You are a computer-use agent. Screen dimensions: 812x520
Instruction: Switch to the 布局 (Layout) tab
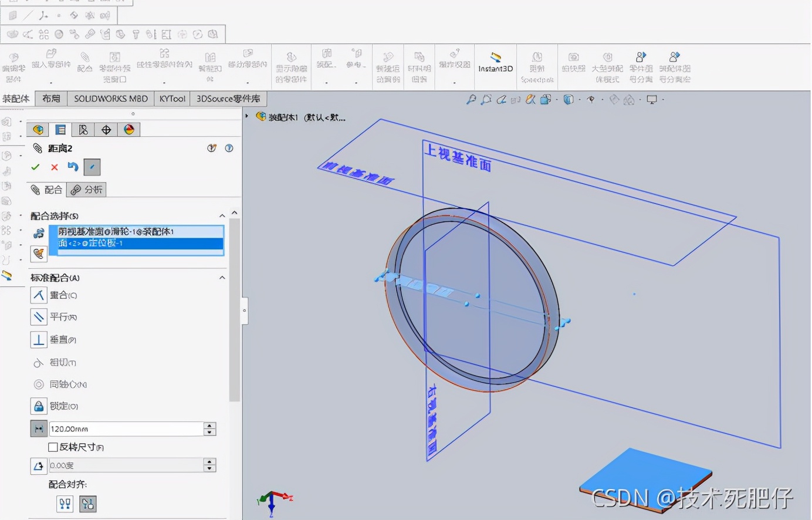pyautogui.click(x=50, y=98)
